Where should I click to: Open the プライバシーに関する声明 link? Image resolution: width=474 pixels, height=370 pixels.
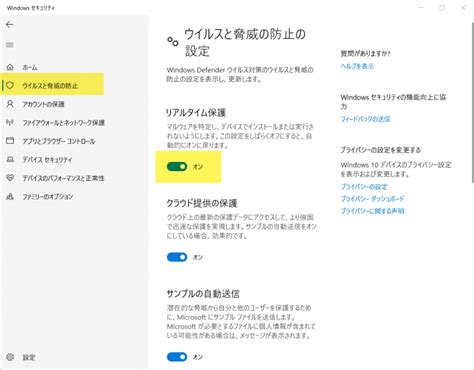pos(372,211)
